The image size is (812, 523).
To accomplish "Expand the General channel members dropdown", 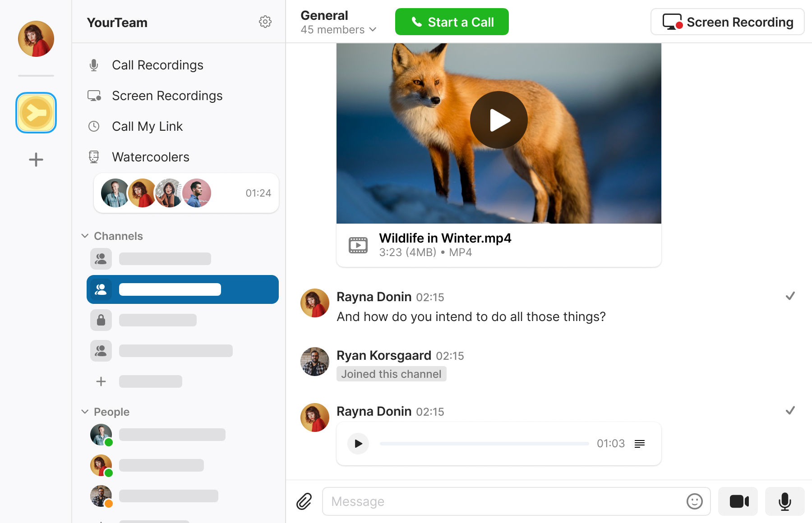I will [373, 30].
